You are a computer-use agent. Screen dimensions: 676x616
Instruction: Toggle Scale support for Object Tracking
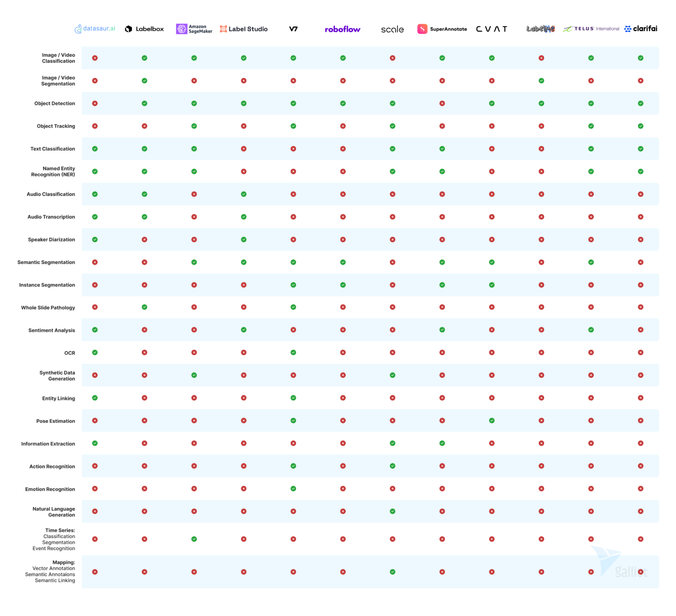point(392,126)
